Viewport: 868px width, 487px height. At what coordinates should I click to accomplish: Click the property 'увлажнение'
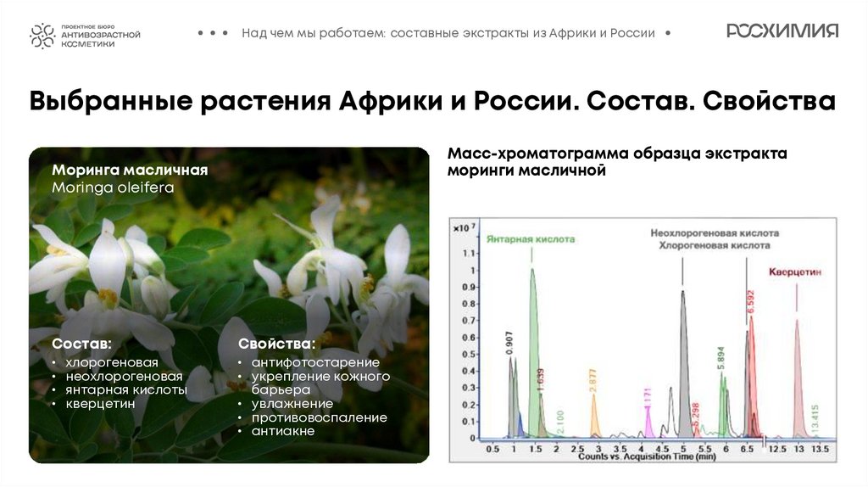click(x=292, y=404)
